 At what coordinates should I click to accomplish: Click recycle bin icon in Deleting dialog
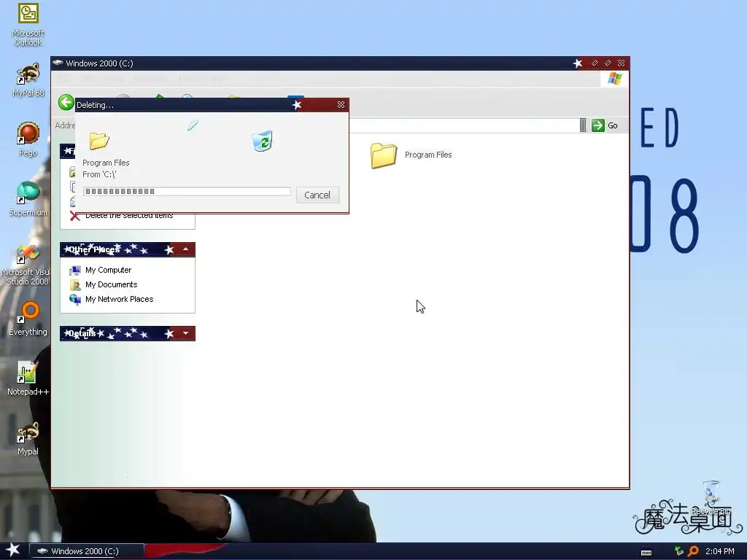point(262,141)
